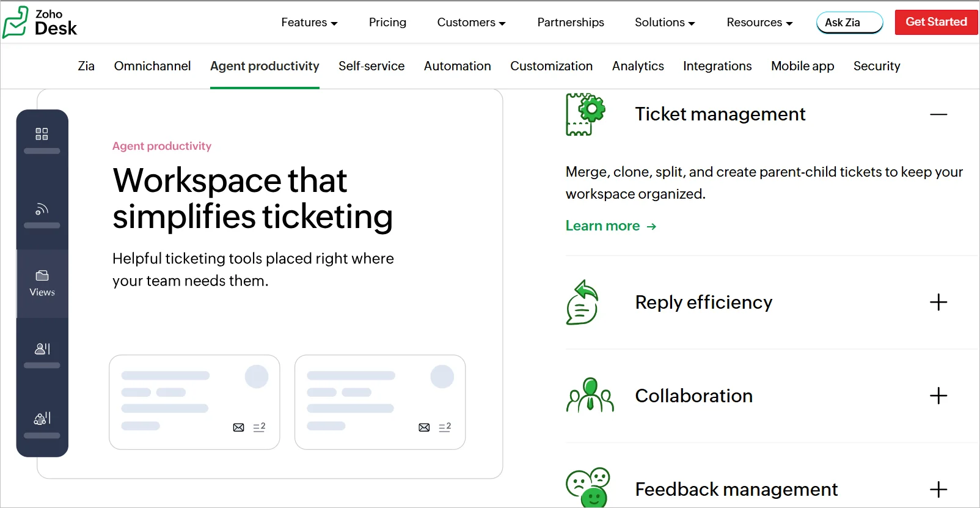980x508 pixels.
Task: Click the Collaboration heading
Action: pos(693,396)
